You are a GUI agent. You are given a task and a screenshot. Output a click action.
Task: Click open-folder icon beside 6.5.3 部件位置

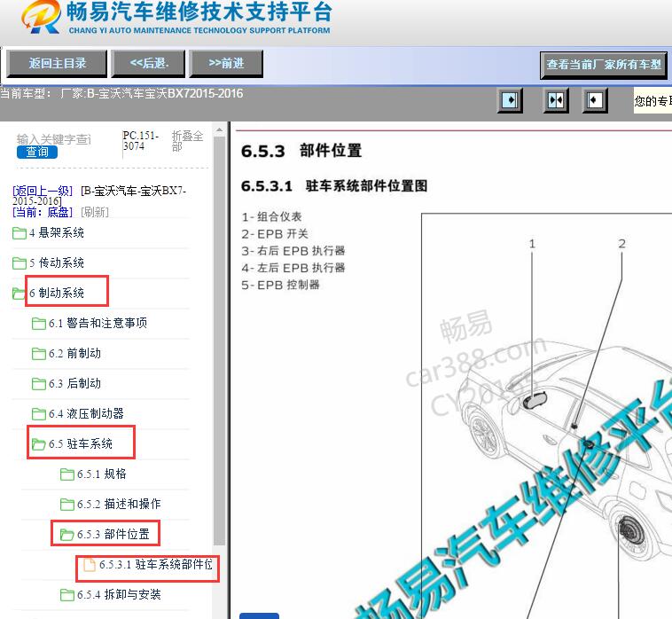pos(67,535)
